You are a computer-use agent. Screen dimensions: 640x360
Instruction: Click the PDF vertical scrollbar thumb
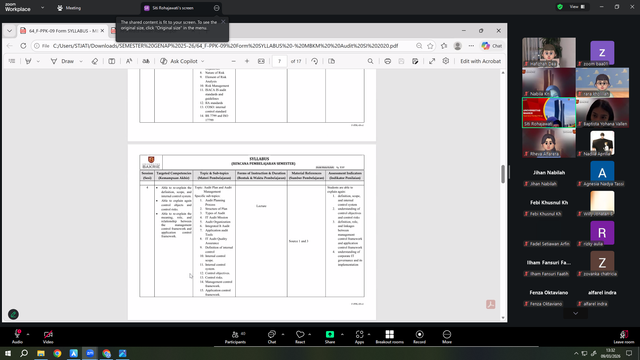[x=503, y=174]
